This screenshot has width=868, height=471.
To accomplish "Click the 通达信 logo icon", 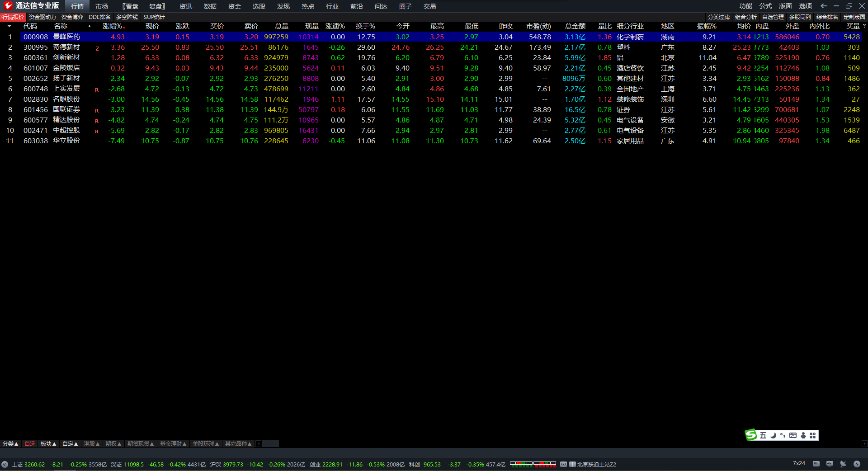I will tap(8, 6).
